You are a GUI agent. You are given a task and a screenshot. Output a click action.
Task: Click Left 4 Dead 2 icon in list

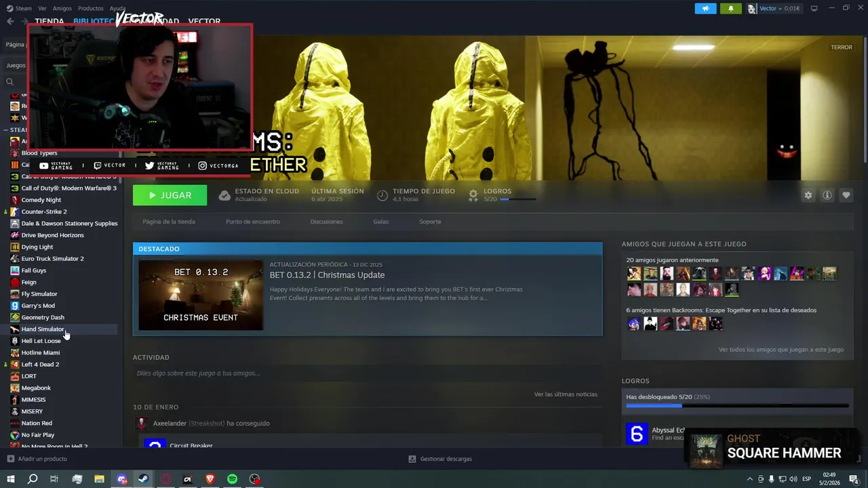point(15,364)
